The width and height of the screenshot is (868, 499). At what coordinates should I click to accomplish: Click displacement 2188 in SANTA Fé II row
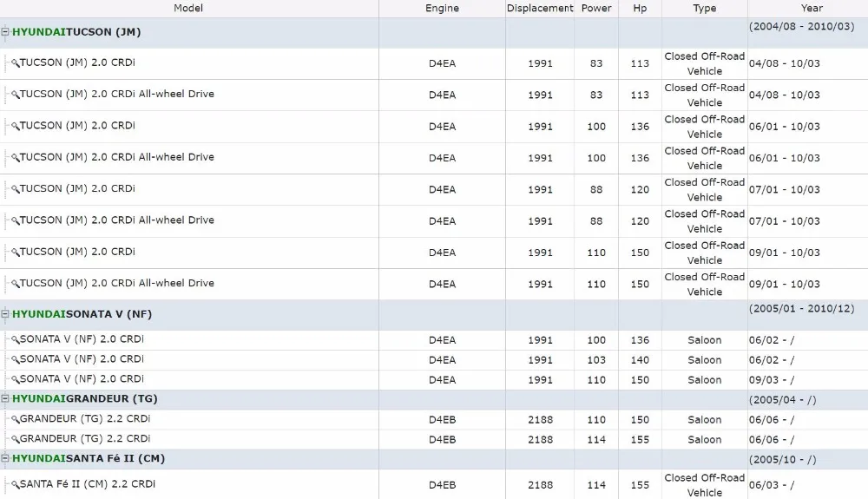540,485
